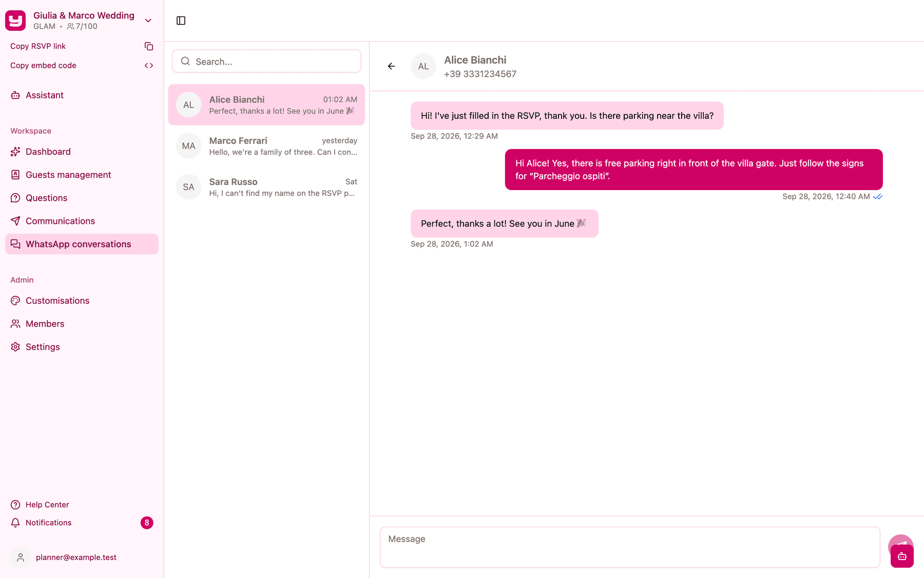924x578 pixels.
Task: Open the Assistant page
Action: (82, 95)
